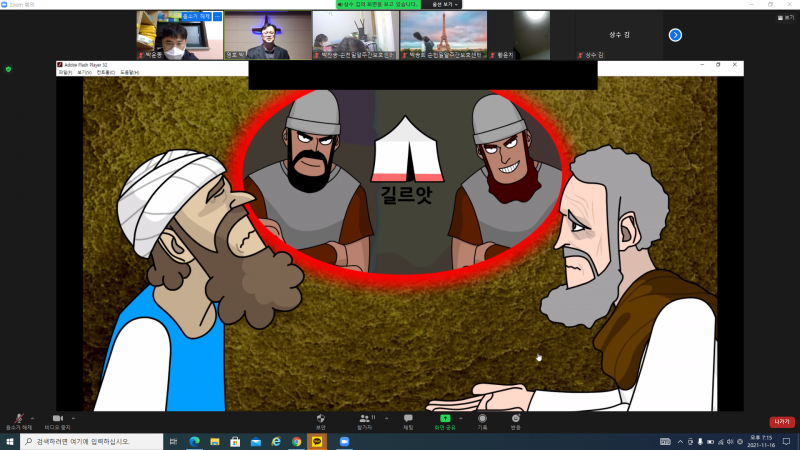The width and height of the screenshot is (800, 450).
Task: Click the microphone icon in the system tray
Action: click(700, 442)
